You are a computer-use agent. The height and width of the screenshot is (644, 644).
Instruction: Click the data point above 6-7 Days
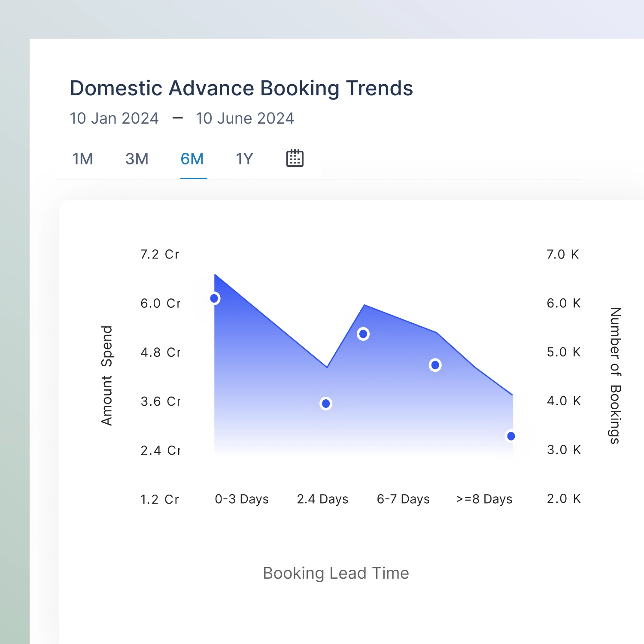tap(435, 365)
